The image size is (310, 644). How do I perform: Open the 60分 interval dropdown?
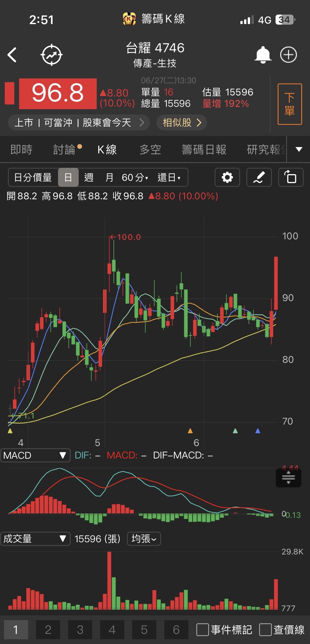click(x=135, y=177)
